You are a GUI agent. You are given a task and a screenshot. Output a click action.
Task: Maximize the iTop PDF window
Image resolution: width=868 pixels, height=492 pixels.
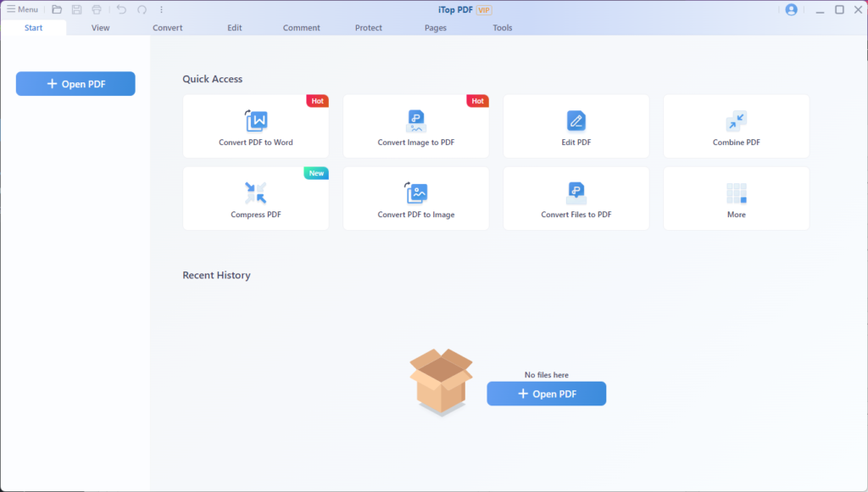(x=839, y=9)
